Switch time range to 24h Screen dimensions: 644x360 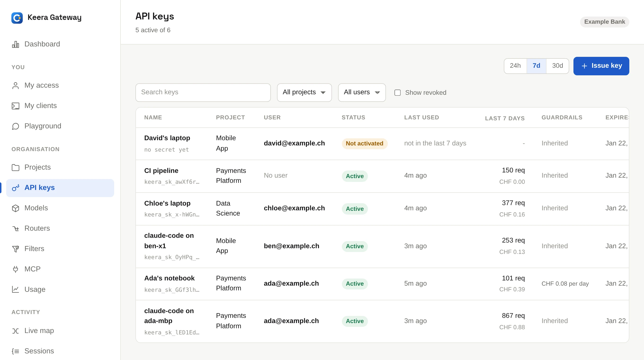(x=515, y=66)
